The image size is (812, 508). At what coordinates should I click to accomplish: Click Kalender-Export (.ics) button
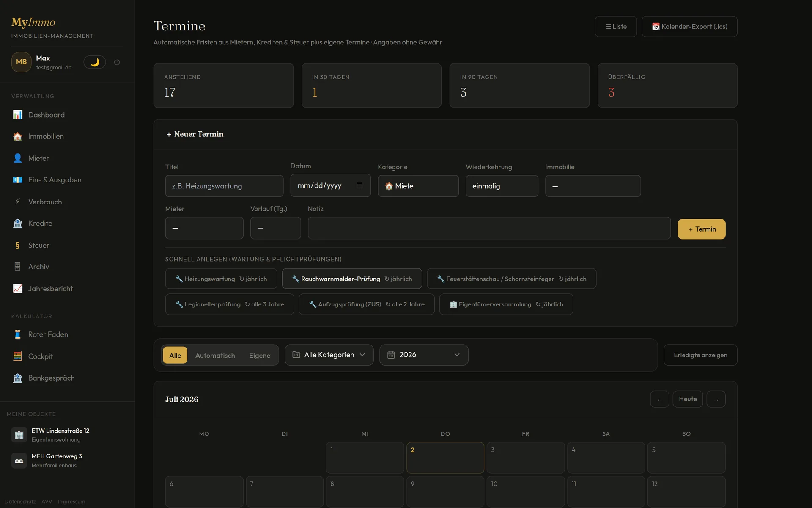[x=689, y=26]
